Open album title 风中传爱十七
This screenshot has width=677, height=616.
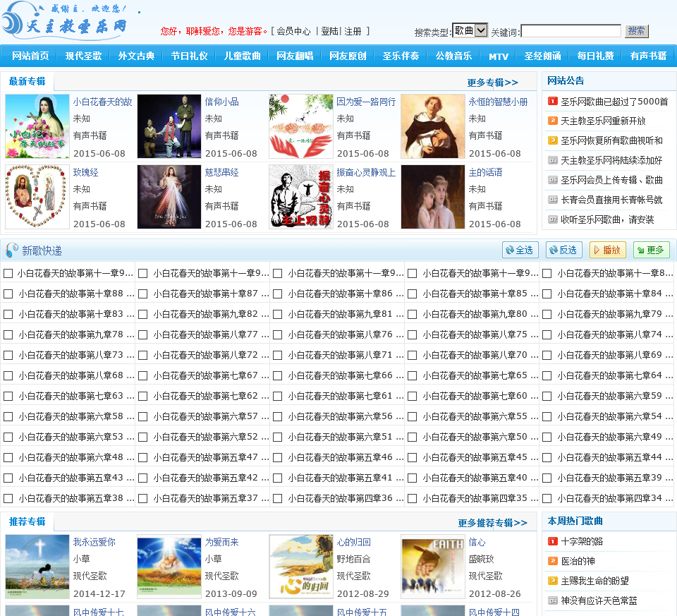click(99, 612)
